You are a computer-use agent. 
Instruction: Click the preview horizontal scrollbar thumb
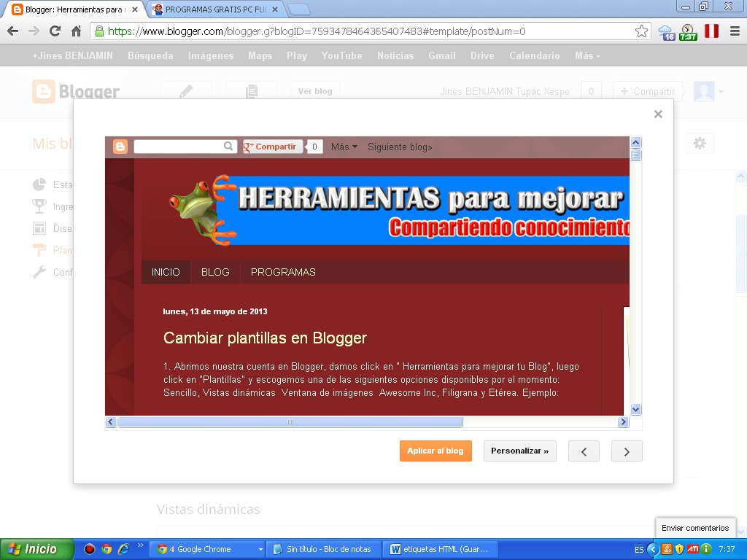290,422
